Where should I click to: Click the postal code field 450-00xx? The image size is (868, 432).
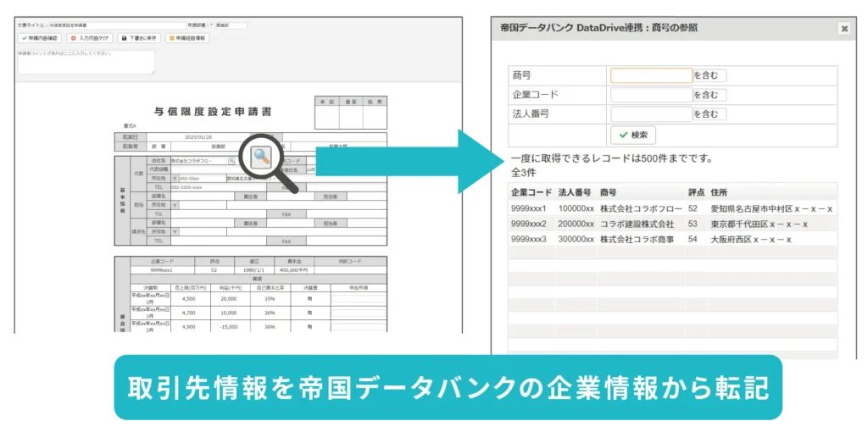pos(202,179)
